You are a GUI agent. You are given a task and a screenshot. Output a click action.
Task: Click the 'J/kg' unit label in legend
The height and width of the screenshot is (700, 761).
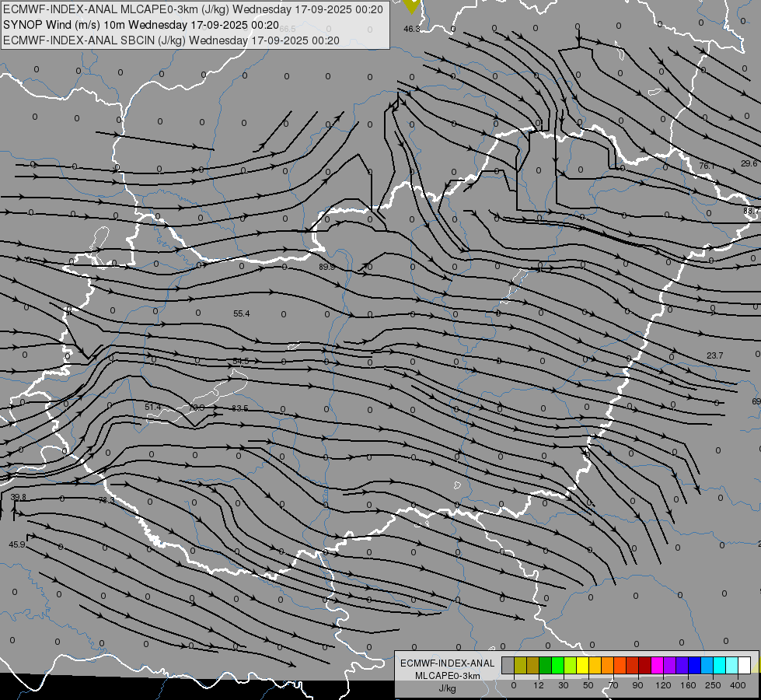pos(447,688)
